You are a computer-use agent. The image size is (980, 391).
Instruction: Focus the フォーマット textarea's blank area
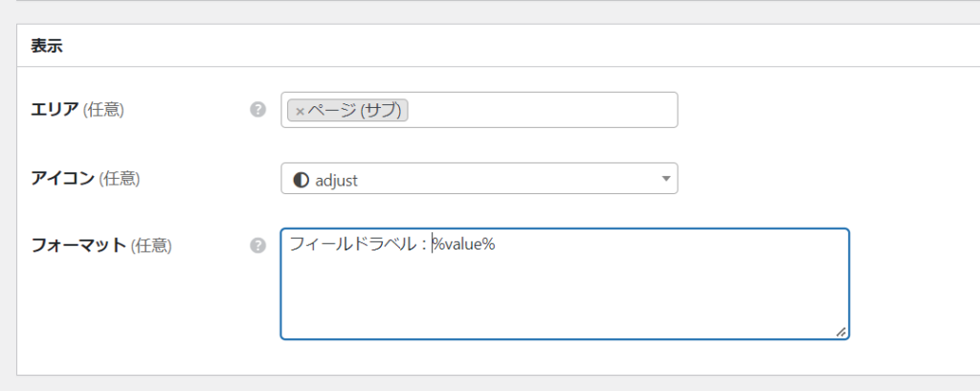click(565, 296)
